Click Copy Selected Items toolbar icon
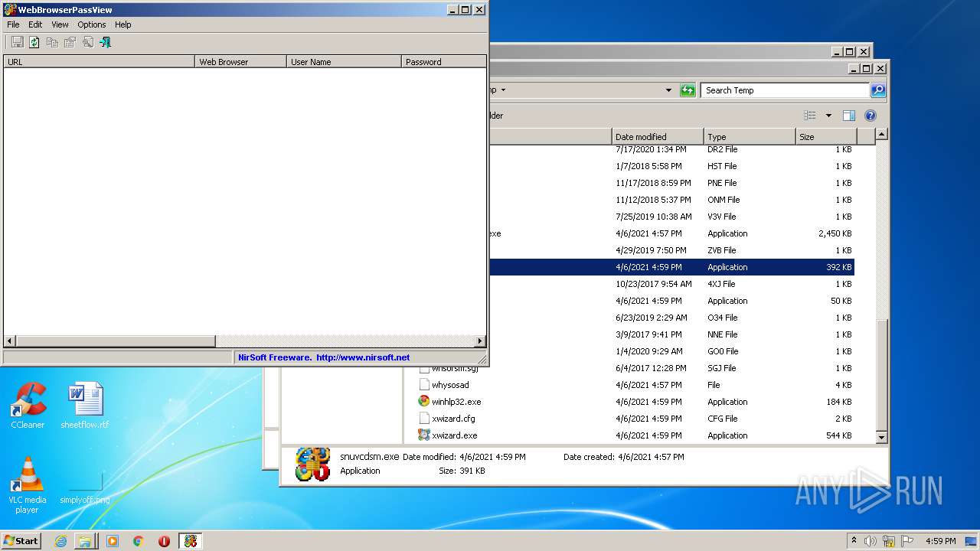Viewport: 980px width, 551px height. [52, 42]
